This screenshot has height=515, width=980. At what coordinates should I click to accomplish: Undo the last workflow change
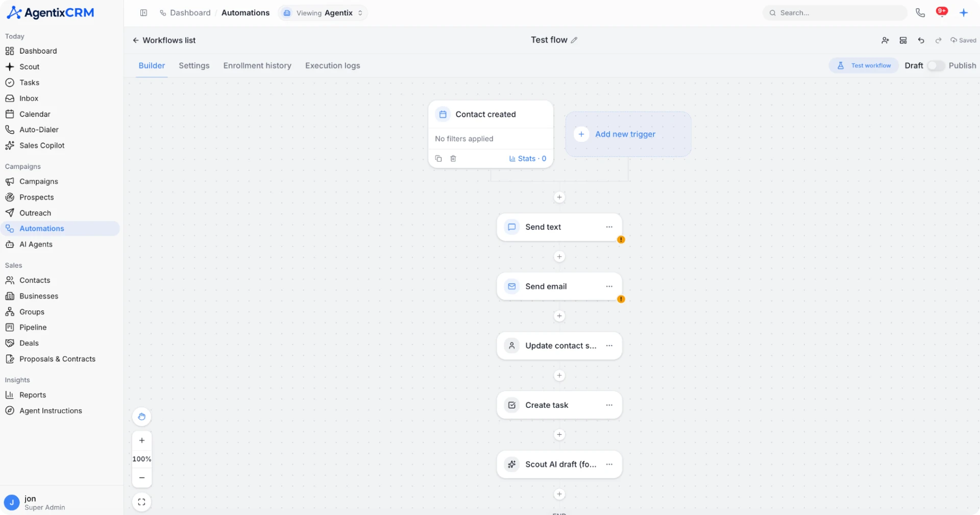coord(921,40)
